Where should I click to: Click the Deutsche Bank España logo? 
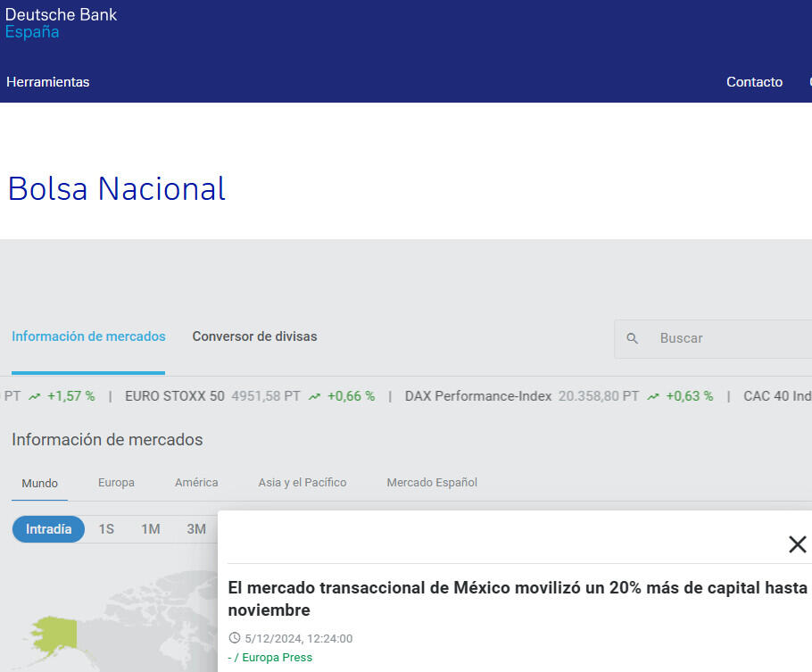coord(61,23)
